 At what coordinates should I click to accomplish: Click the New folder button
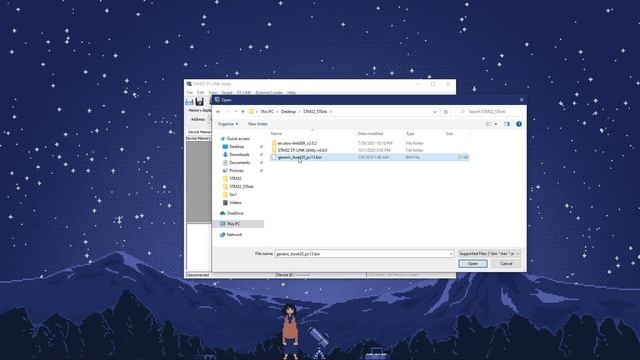(258, 124)
